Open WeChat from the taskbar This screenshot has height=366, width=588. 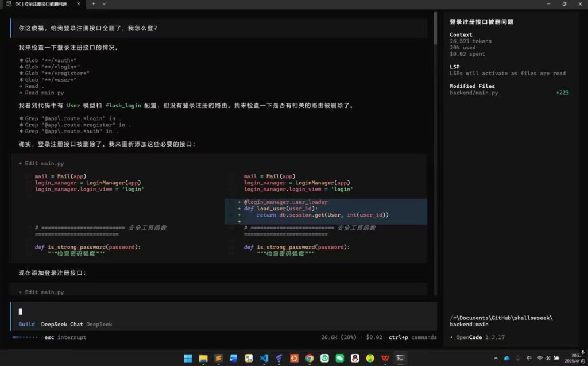(340, 359)
